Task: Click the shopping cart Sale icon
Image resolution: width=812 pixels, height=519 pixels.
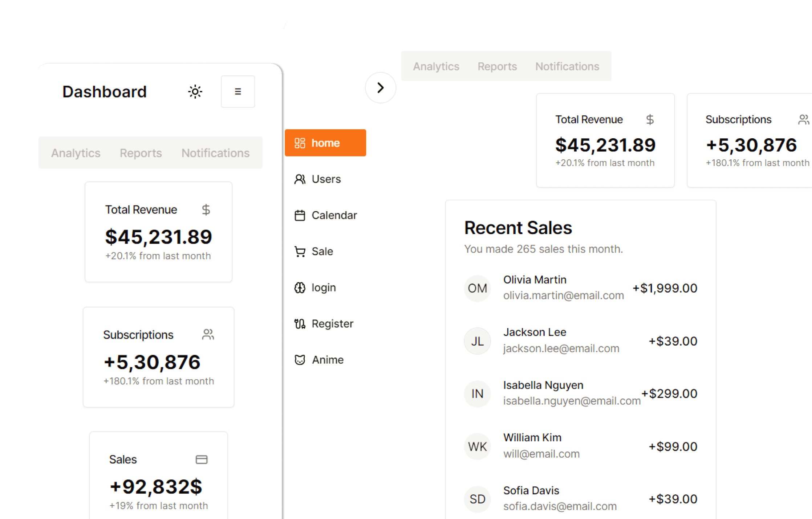Action: [x=300, y=252]
